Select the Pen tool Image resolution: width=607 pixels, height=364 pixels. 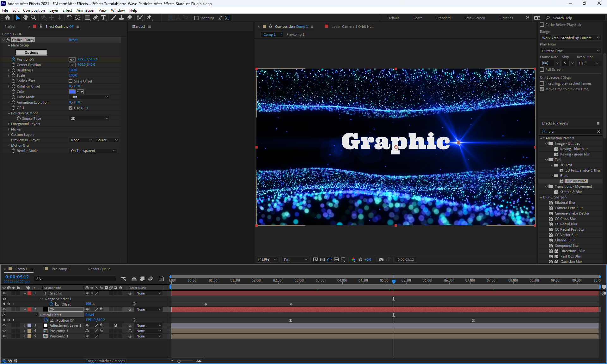coord(95,18)
